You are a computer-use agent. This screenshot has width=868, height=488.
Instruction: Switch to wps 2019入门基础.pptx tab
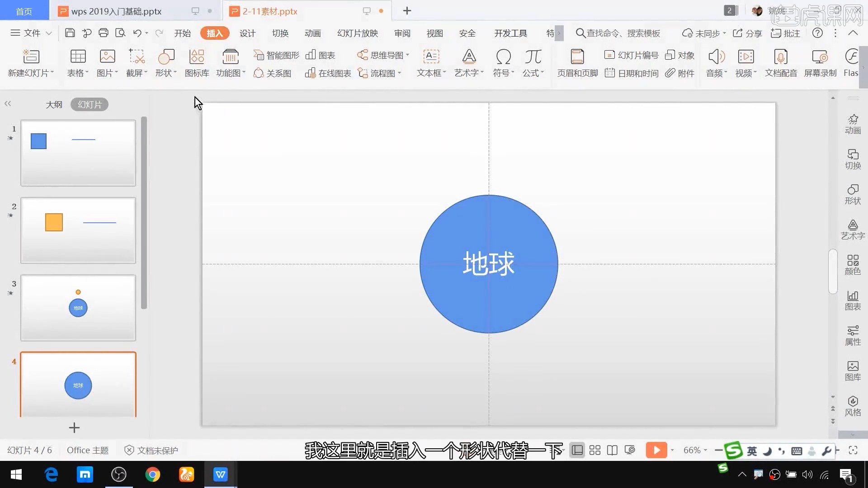click(117, 11)
